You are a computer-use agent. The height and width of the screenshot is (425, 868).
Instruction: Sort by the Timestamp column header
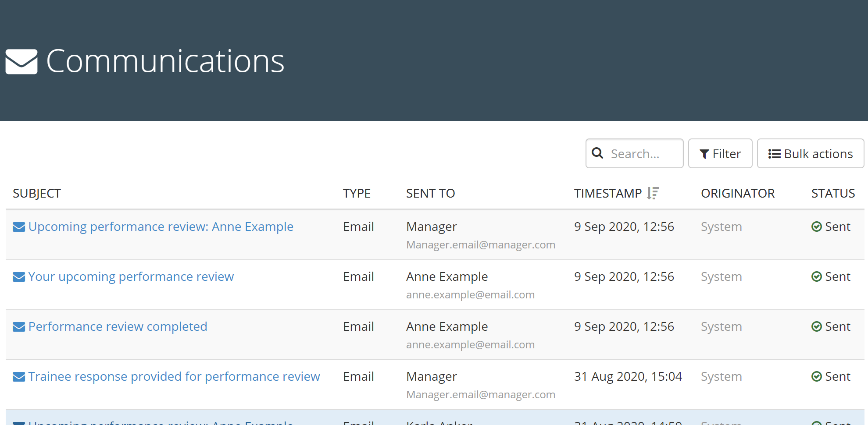coord(607,193)
